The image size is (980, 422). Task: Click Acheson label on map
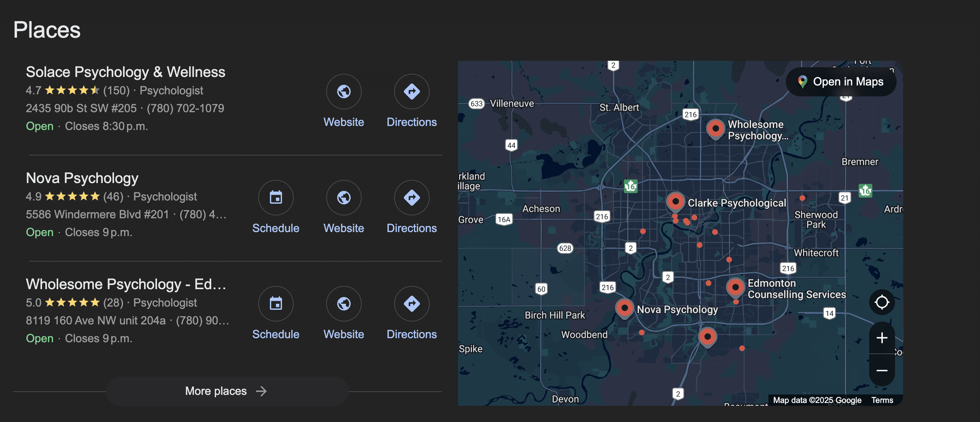coord(541,209)
